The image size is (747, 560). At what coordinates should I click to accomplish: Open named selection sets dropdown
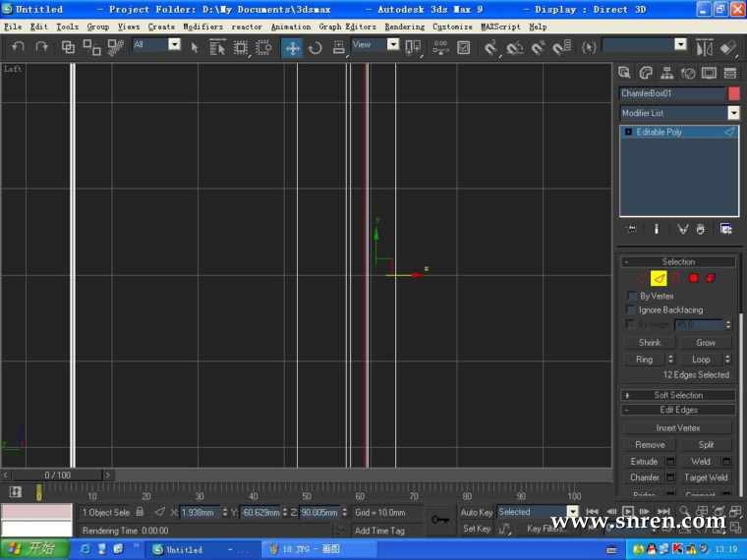681,44
